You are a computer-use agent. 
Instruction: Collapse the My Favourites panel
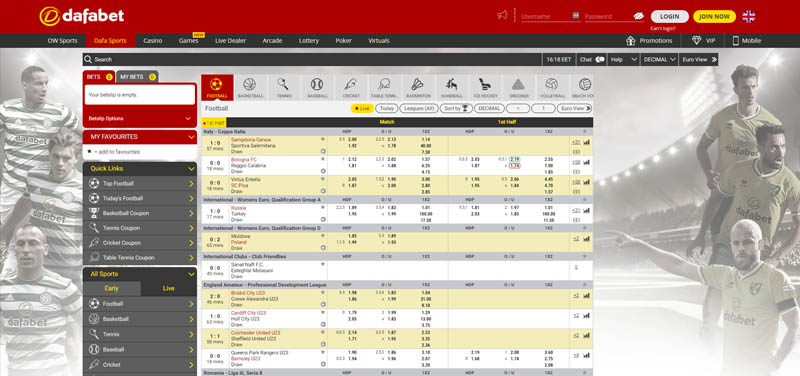(x=191, y=137)
